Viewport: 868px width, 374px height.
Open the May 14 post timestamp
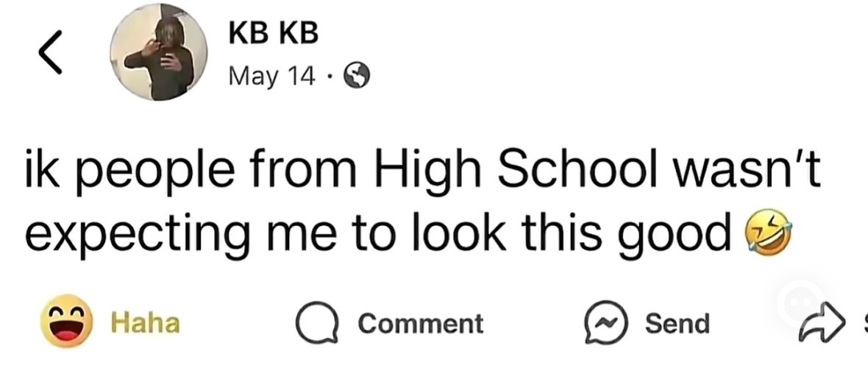[271, 77]
